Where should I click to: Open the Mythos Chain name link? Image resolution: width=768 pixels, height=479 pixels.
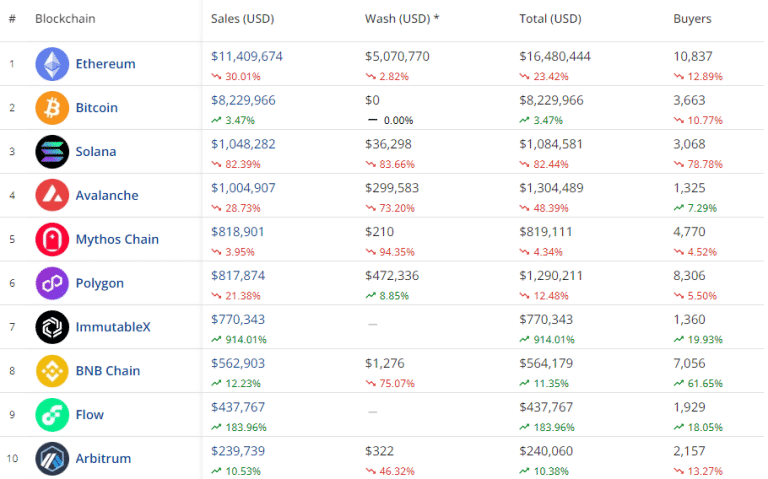tap(117, 239)
